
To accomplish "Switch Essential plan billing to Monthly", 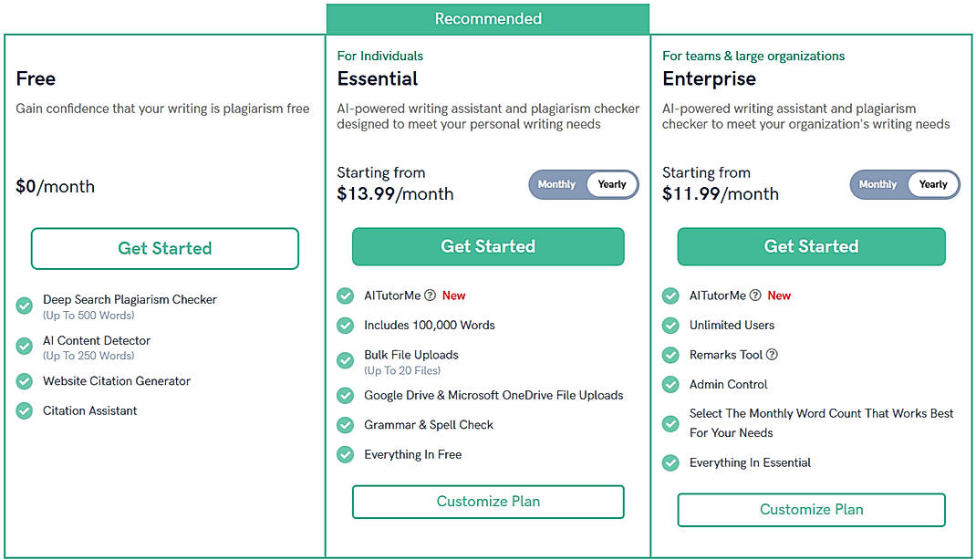I will point(556,184).
